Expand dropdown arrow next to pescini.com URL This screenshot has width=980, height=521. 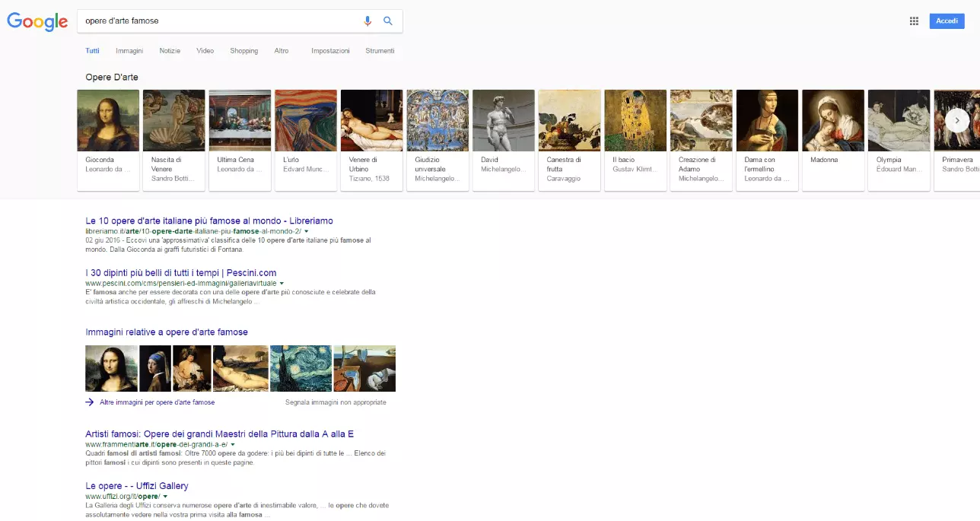point(282,283)
